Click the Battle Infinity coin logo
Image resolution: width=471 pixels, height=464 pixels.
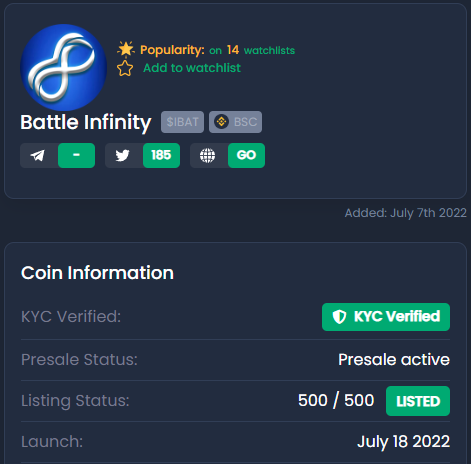coord(63,67)
